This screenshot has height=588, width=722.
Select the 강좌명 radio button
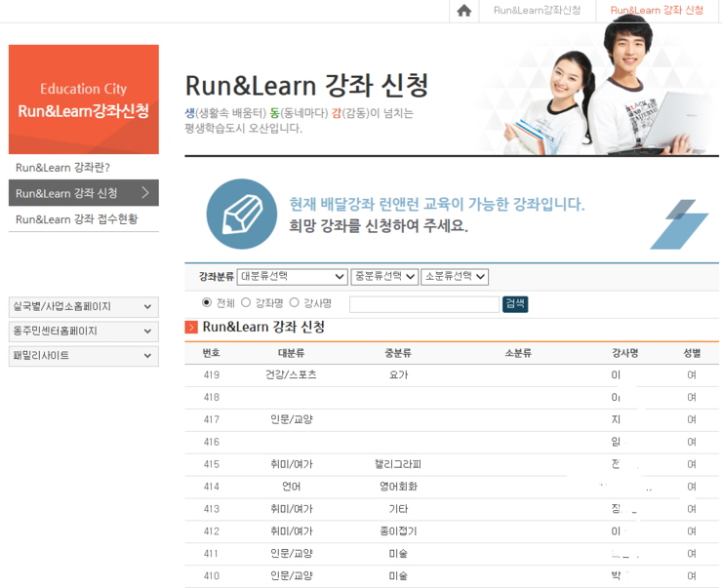tap(246, 303)
